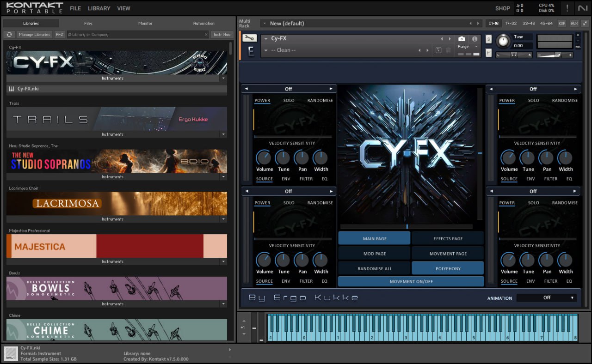Open the instrument info icon
The image size is (592, 364).
tap(475, 39)
